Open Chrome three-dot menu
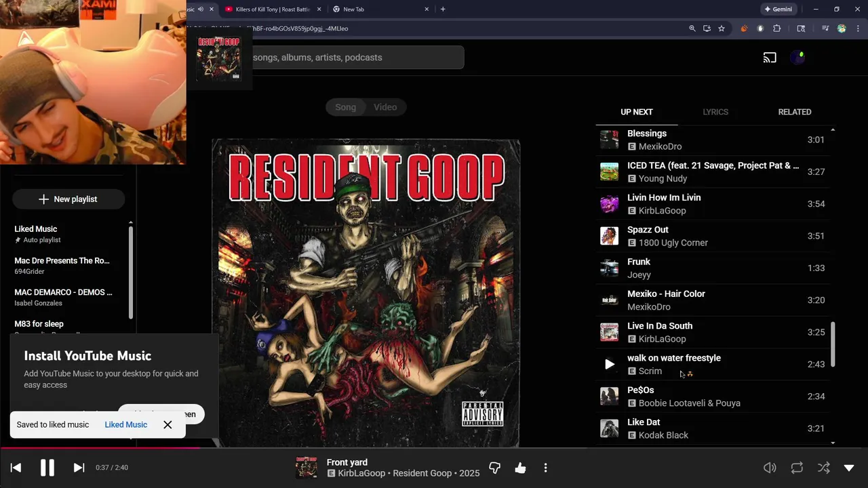The width and height of the screenshot is (868, 488). pyautogui.click(x=857, y=28)
